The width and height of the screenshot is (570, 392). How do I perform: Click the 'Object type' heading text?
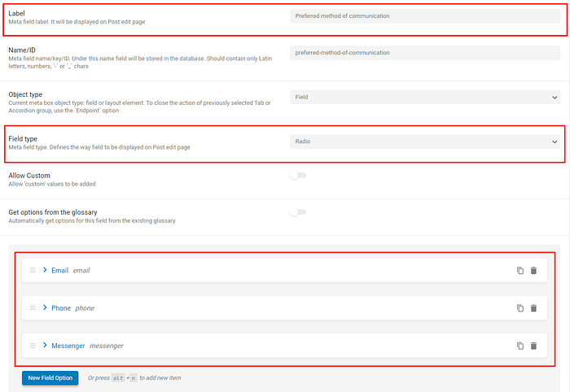(x=25, y=94)
